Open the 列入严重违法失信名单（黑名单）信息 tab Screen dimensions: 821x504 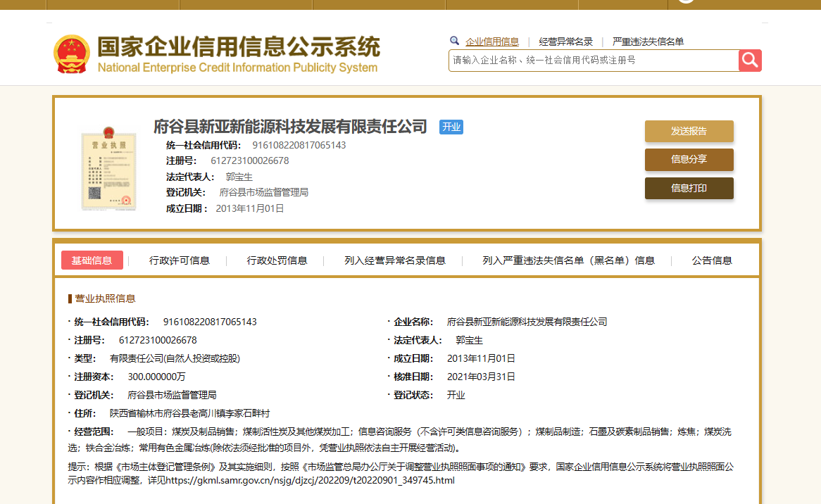coord(568,260)
